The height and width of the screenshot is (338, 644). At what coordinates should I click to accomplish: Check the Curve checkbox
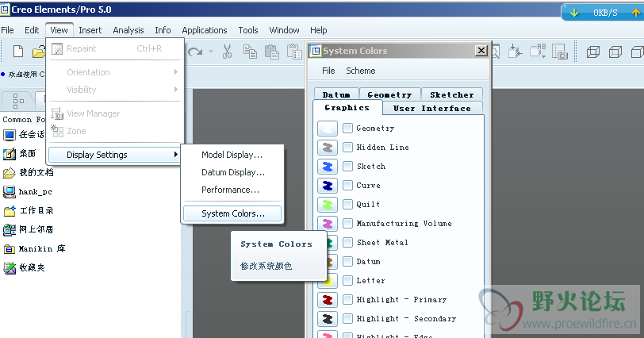tap(347, 185)
